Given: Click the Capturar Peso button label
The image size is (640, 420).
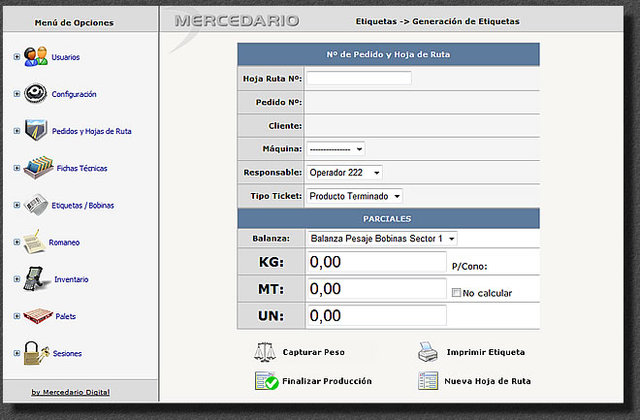Looking at the screenshot, I should point(313,352).
